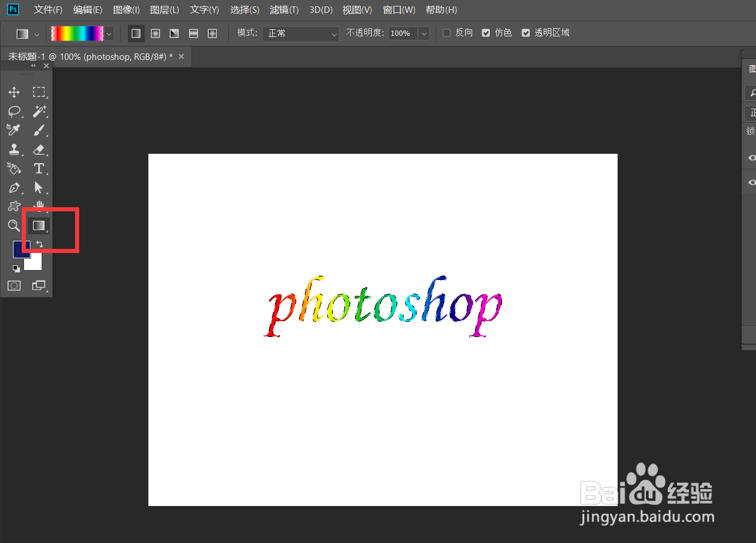The height and width of the screenshot is (543, 756).
Task: Open the 图像(I) menu
Action: 126,10
